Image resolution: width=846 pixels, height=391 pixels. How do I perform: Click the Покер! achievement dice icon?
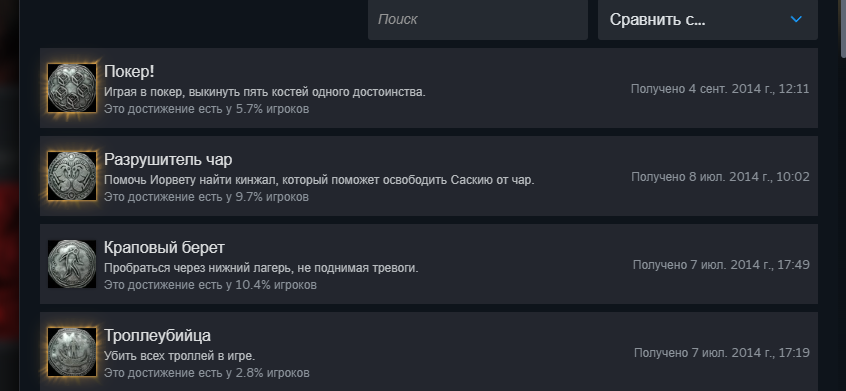pyautogui.click(x=72, y=88)
